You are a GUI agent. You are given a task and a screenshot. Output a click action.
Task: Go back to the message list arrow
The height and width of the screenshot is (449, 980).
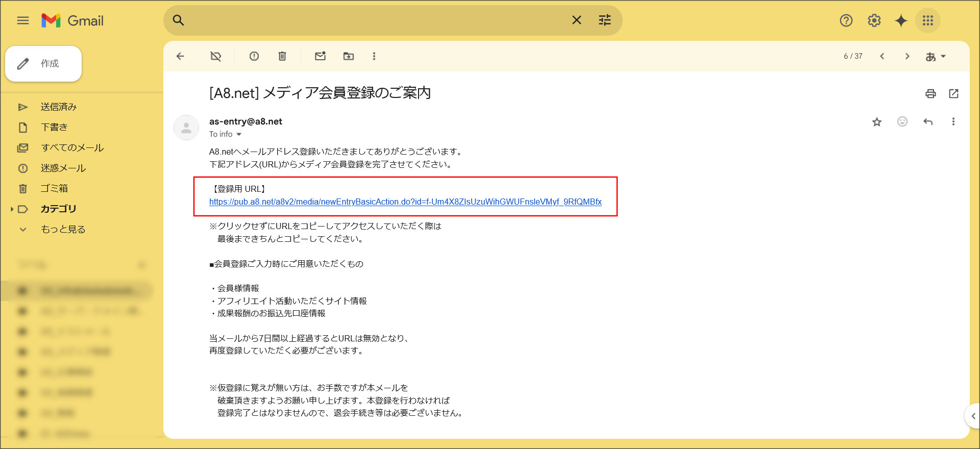click(x=180, y=56)
